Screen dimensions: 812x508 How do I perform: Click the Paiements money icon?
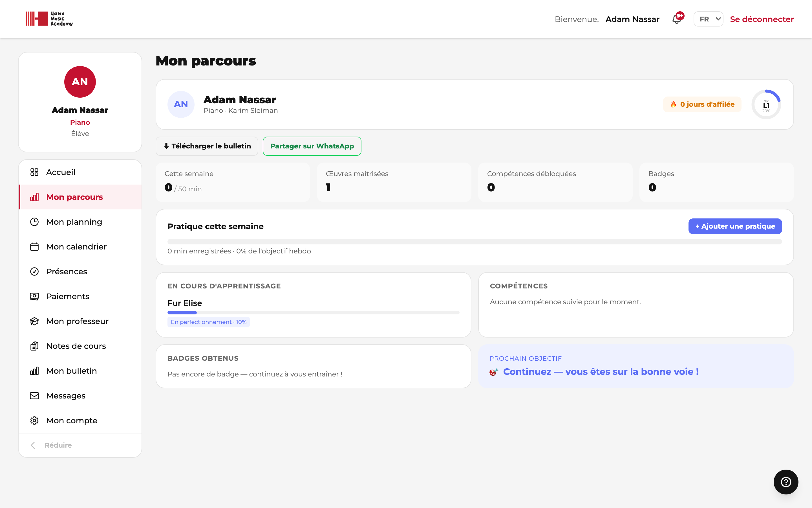34,296
